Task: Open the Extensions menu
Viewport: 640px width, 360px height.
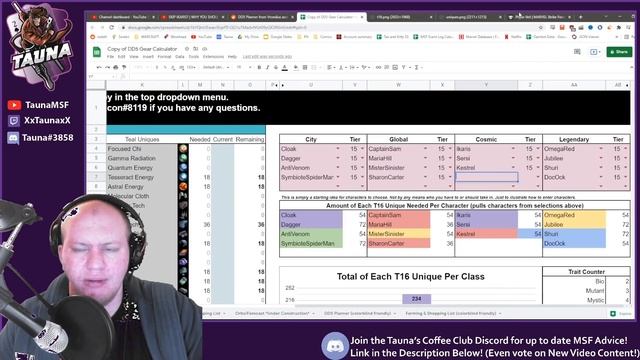Action: [x=213, y=57]
